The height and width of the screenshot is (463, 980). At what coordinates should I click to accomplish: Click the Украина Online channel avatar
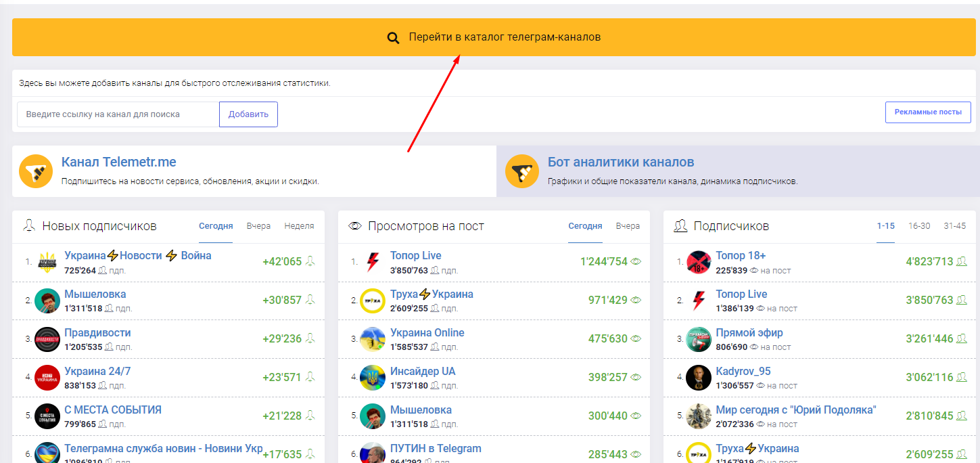point(373,339)
